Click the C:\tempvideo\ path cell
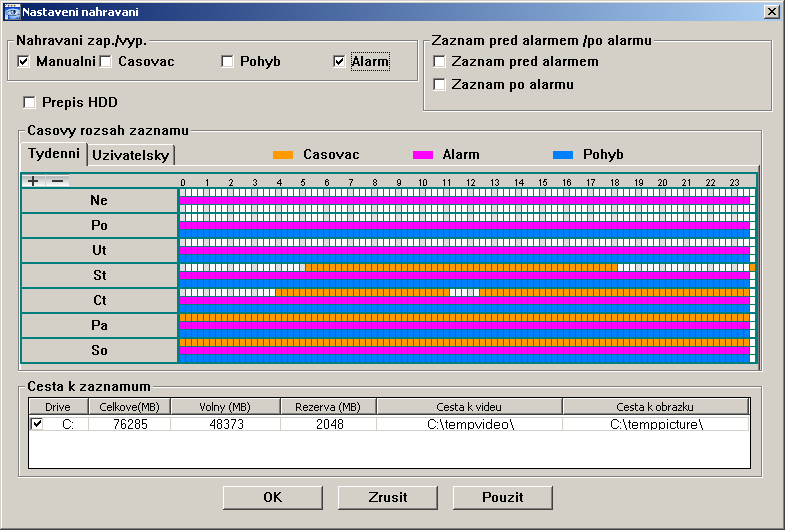Image resolution: width=785 pixels, height=530 pixels. [471, 424]
